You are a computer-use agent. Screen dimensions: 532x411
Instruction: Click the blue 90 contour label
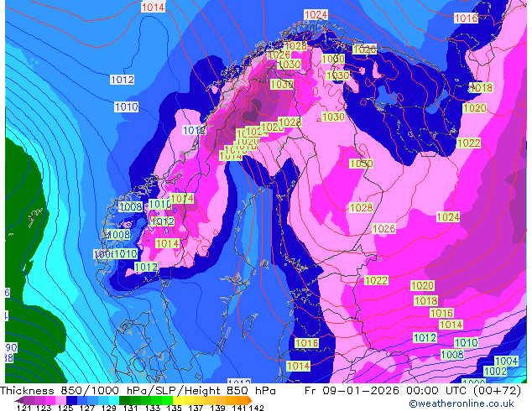click(x=11, y=348)
